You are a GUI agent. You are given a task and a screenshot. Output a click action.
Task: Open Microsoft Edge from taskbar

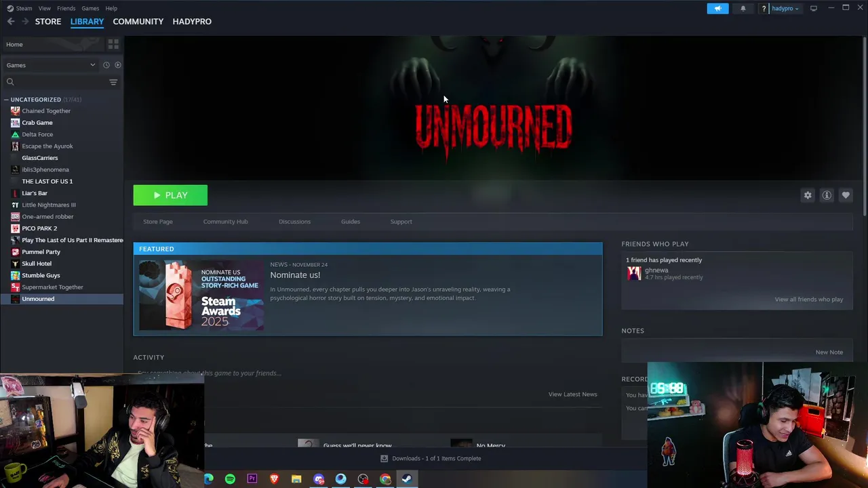click(208, 479)
